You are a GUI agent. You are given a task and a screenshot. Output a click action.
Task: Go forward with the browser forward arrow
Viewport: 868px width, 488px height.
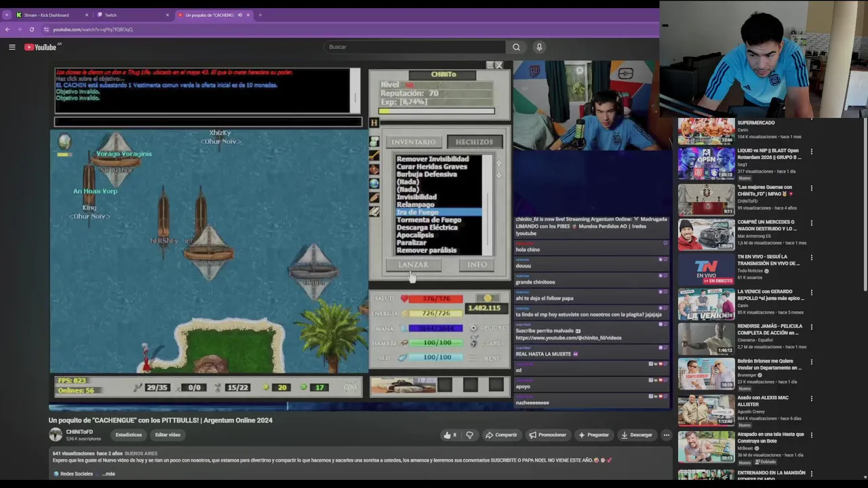tap(19, 29)
